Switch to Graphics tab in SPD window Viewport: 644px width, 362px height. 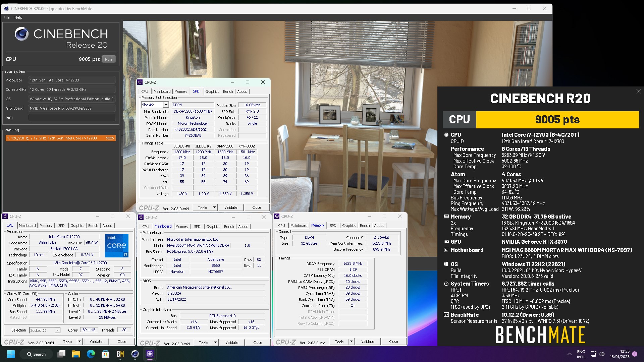tap(212, 92)
